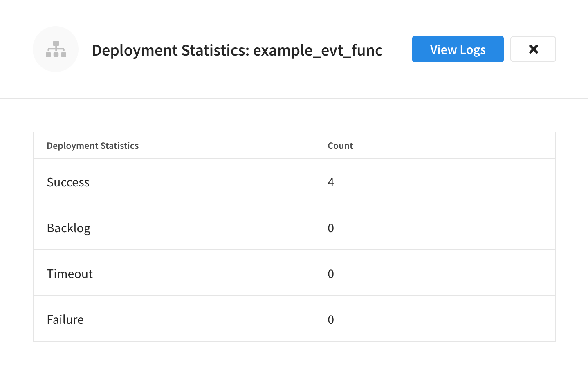The height and width of the screenshot is (368, 588).
Task: Select the Success count value 4
Action: coord(330,182)
